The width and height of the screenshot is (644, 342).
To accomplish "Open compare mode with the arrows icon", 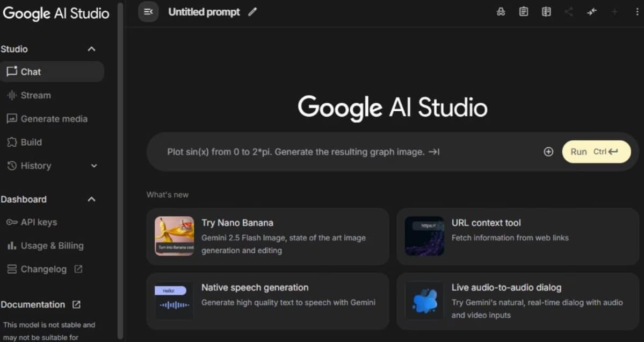I will pyautogui.click(x=591, y=11).
